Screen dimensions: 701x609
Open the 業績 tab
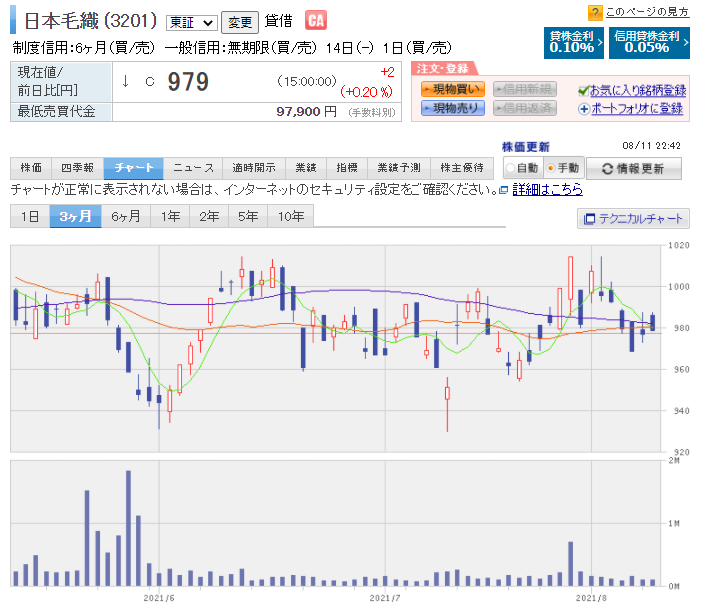[306, 168]
